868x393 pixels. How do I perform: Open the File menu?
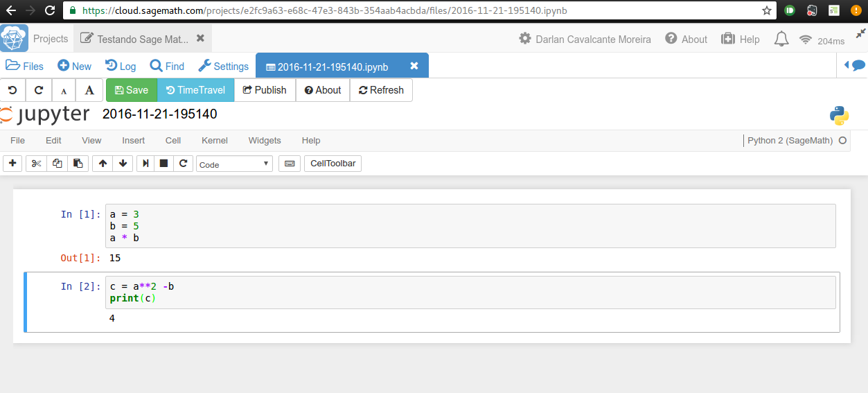(18, 140)
